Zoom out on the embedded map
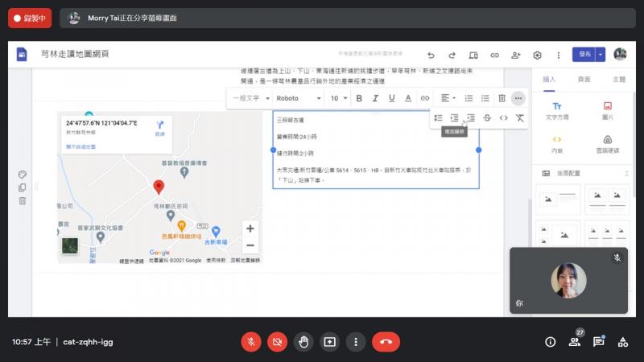Screen dimensions: 644x362 (x=250, y=245)
